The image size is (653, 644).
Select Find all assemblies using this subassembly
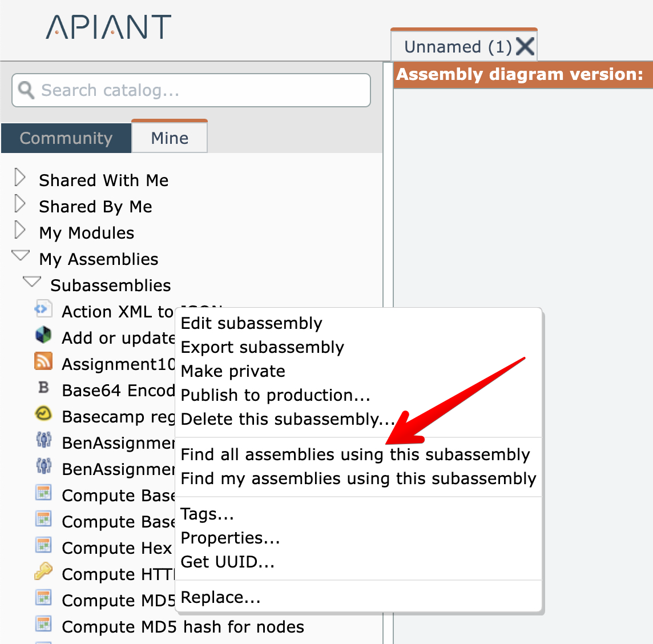tap(355, 454)
